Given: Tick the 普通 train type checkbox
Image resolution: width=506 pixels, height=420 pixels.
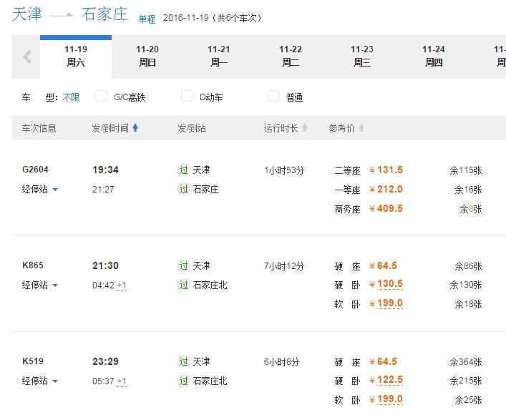Looking at the screenshot, I should tap(273, 97).
